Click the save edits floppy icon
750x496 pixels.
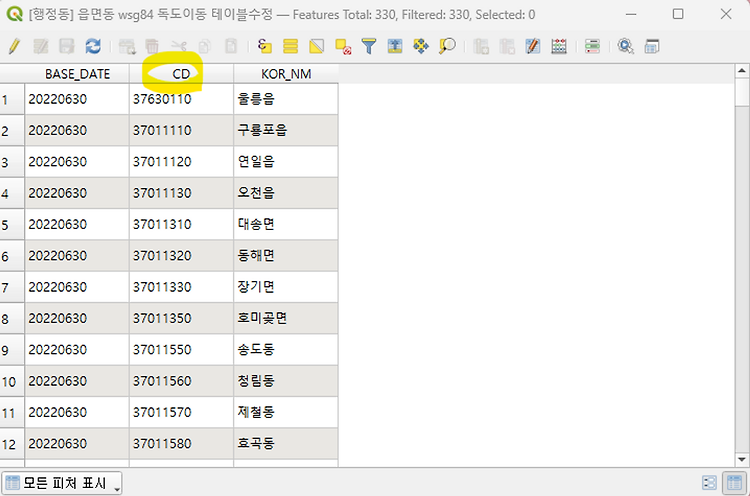66,46
